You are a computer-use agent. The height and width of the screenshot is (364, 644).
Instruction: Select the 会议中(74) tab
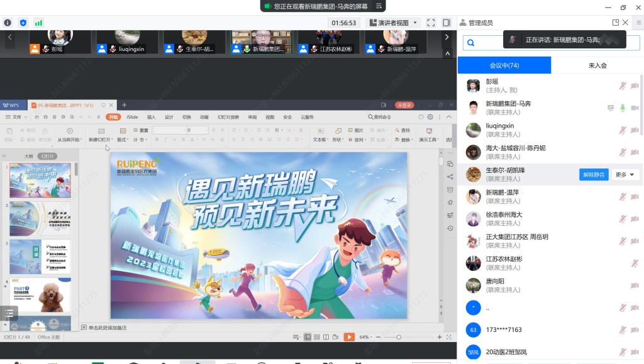click(504, 65)
